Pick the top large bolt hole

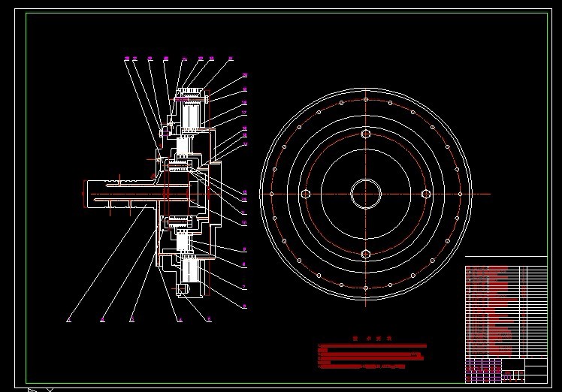366,134
